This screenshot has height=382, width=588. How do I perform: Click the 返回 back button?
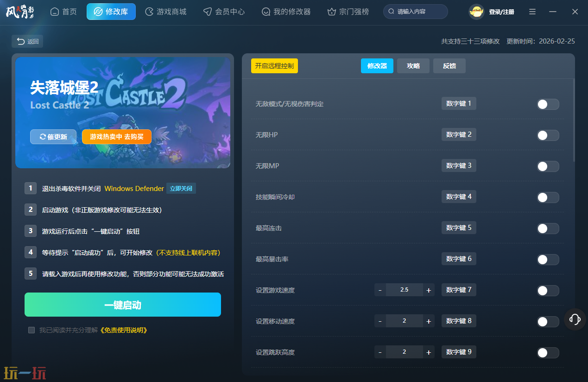click(x=27, y=41)
